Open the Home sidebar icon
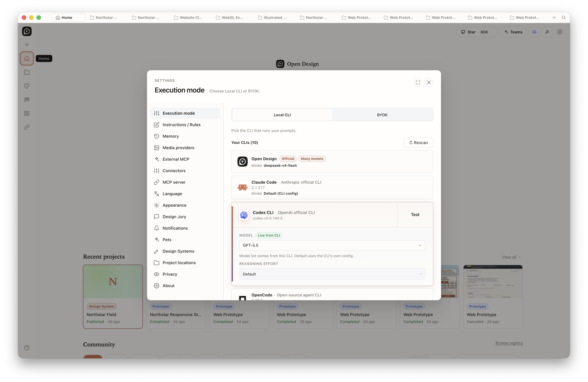 tap(27, 58)
